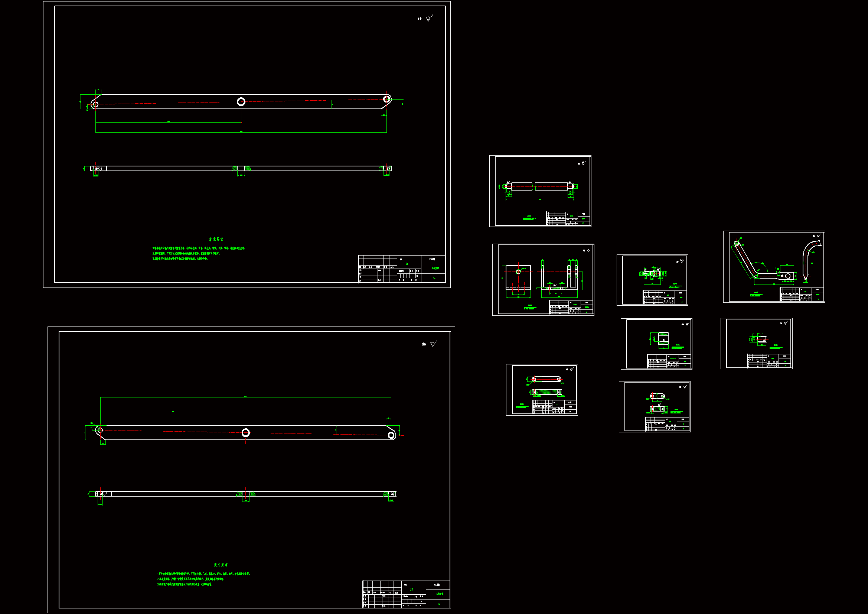The height and width of the screenshot is (614, 868).
Task: Click the circular hole in the U-bracket square front view
Action: (x=518, y=272)
